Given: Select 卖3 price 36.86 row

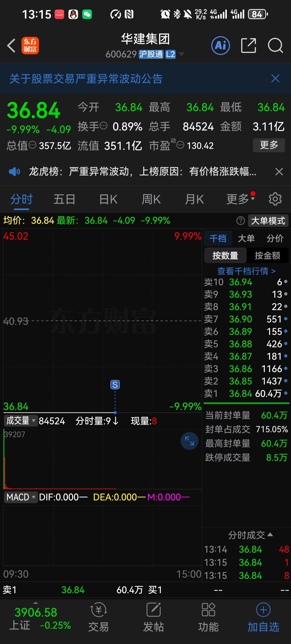Looking at the screenshot, I should (246, 369).
